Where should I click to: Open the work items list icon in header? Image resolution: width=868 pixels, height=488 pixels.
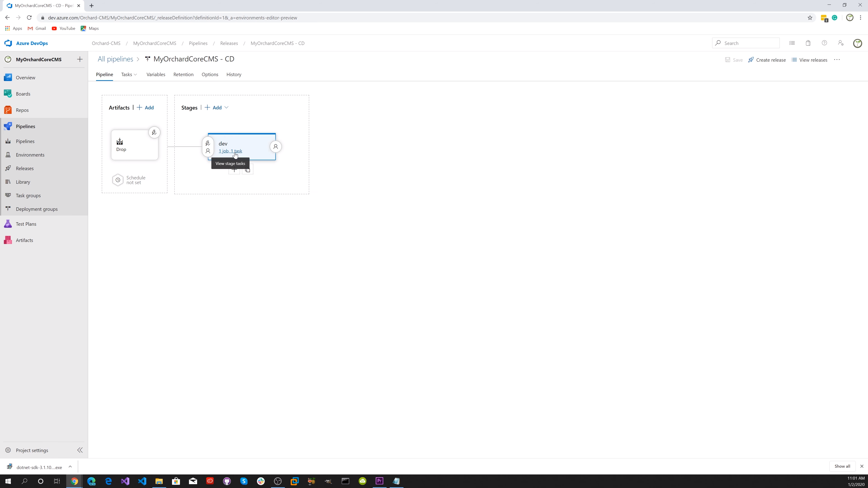pyautogui.click(x=792, y=43)
